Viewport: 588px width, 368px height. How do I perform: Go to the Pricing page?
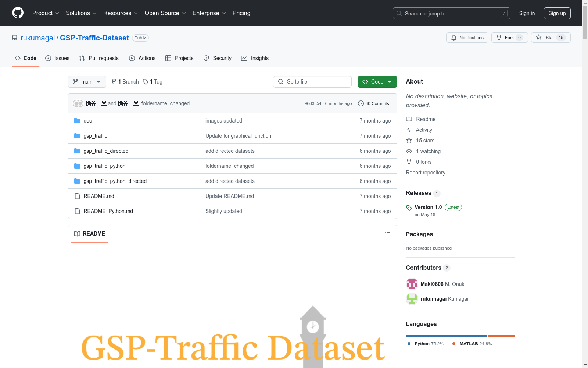tap(241, 13)
